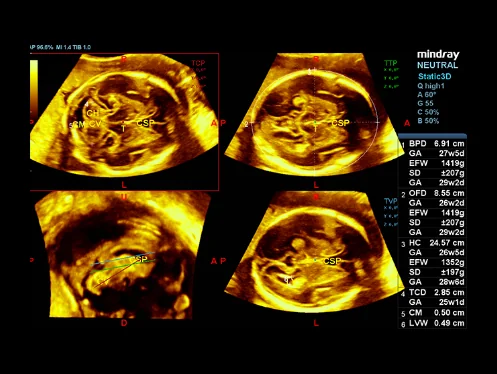Click the CV annotation in the TCP image
The image size is (497, 374).
coord(95,124)
